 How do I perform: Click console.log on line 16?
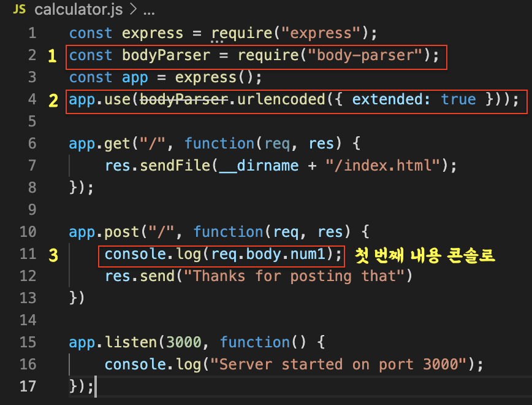pos(153,364)
